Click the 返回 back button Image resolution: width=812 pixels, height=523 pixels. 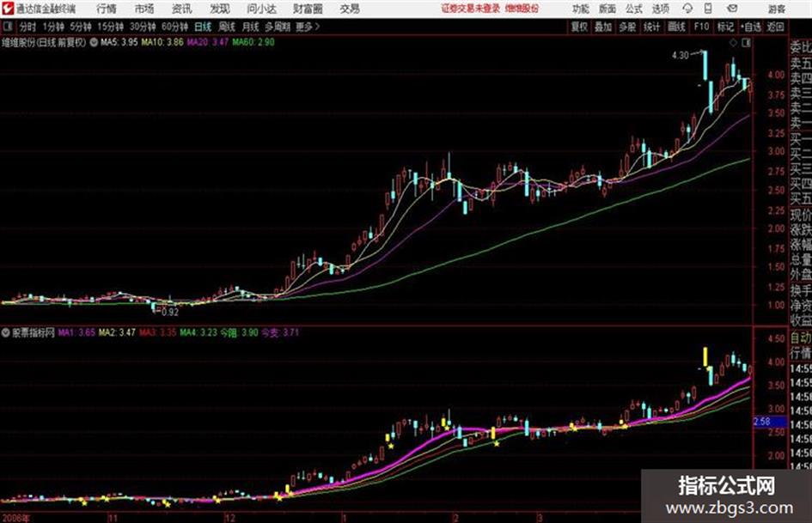click(775, 27)
